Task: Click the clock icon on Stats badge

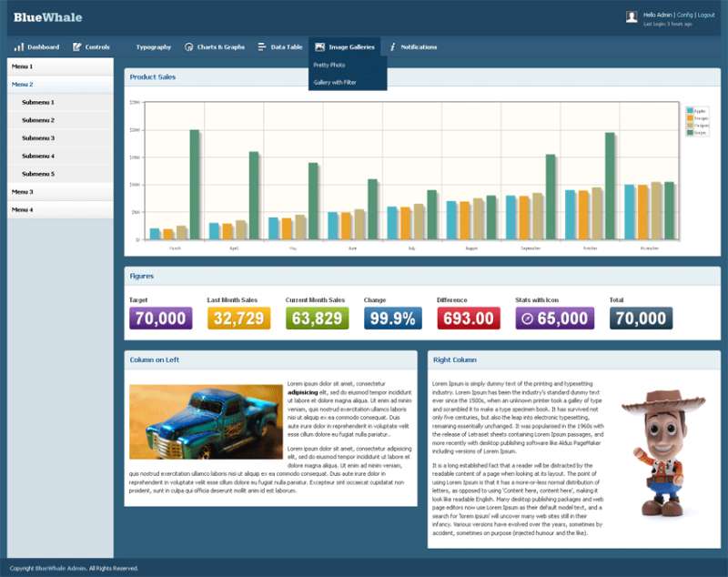Action: (x=525, y=319)
